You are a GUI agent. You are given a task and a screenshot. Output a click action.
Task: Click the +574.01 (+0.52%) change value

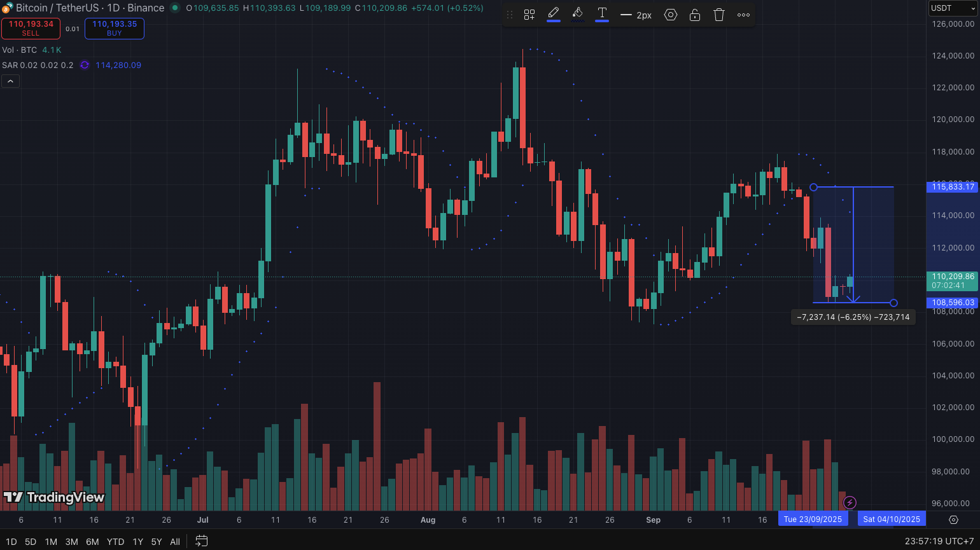pos(447,8)
